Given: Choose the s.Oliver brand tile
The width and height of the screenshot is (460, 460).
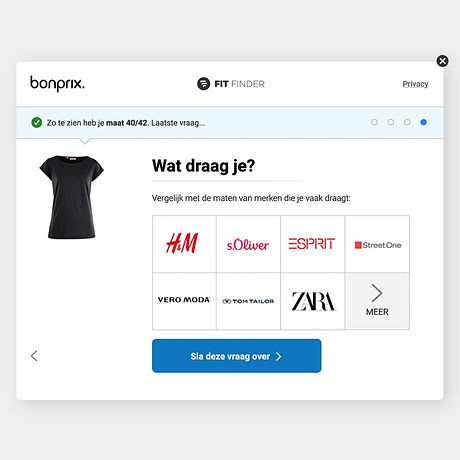Looking at the screenshot, I should point(248,244).
